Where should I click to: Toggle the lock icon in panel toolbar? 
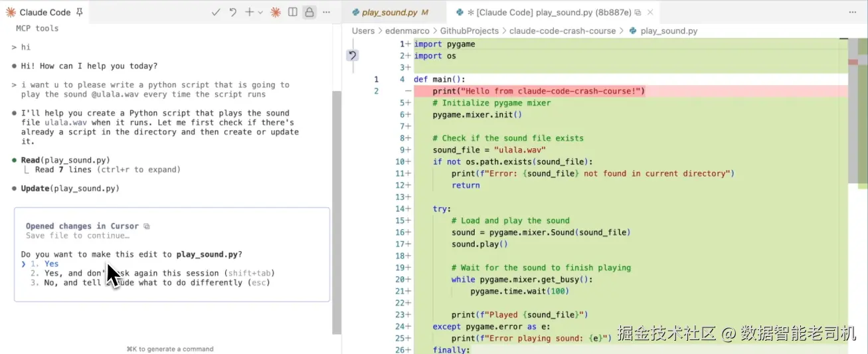[309, 12]
